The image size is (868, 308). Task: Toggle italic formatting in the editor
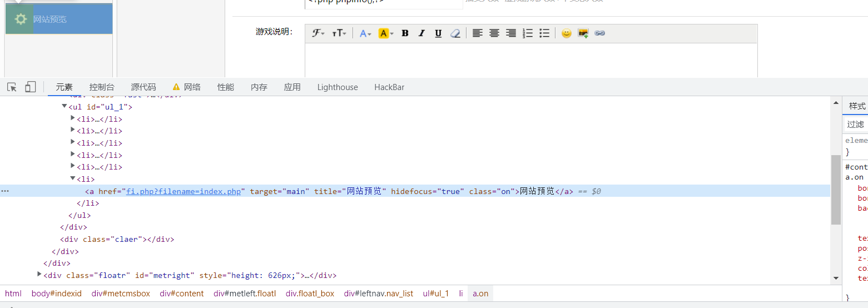421,33
